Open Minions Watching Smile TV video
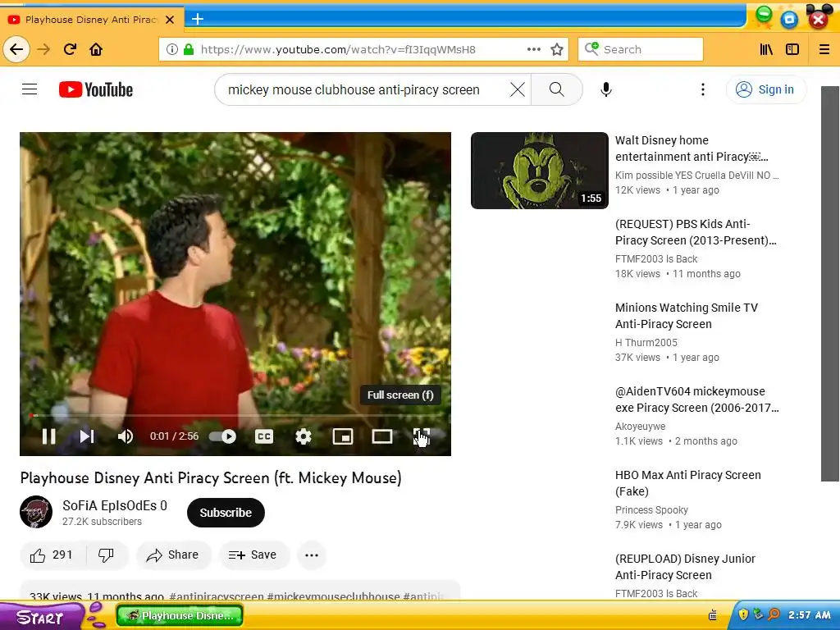Screen dimensions: 840x630 (687, 316)
